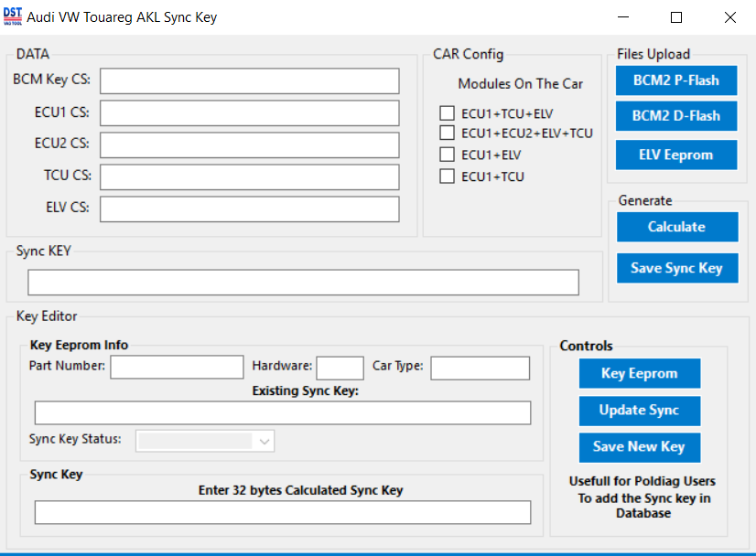Click the DST app icon in title bar
This screenshot has height=556, width=756.
pyautogui.click(x=13, y=16)
